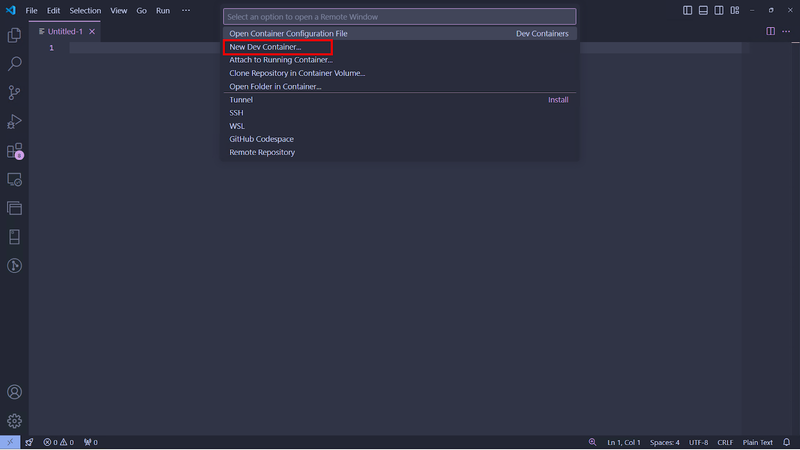Viewport: 800px width, 450px height.
Task: Click line number 1 in the editor gutter
Action: pyautogui.click(x=52, y=48)
